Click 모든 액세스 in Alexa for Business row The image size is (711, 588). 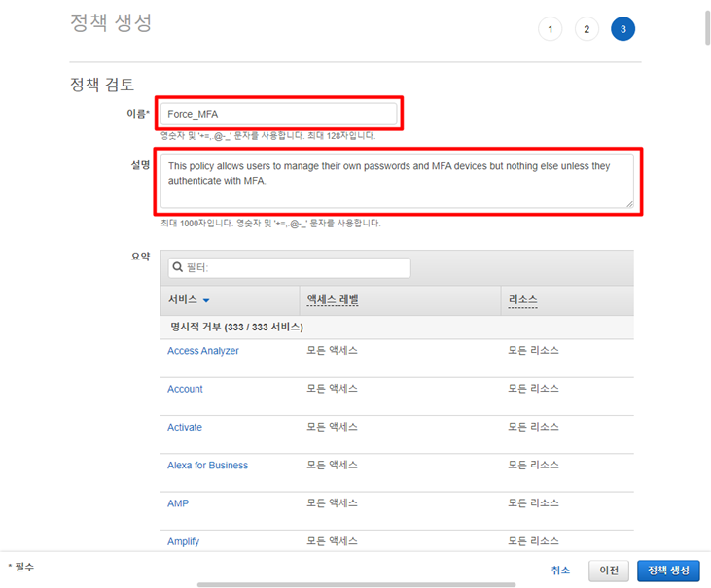click(x=332, y=465)
